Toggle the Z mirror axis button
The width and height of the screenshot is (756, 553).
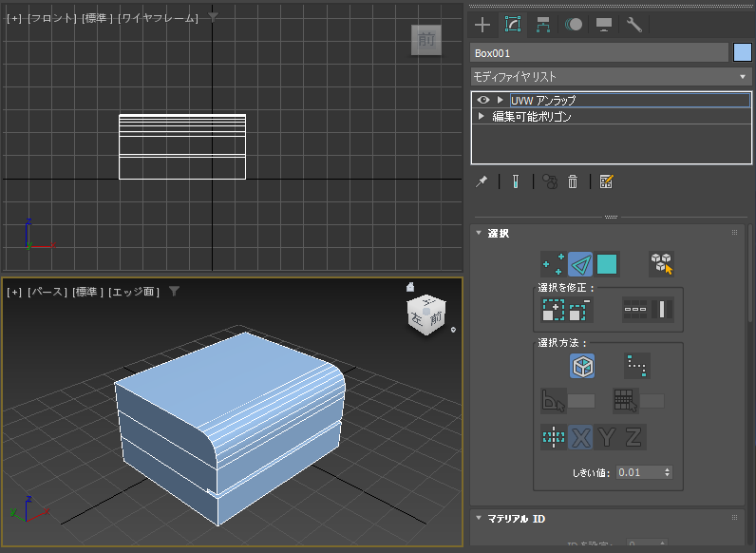click(633, 437)
